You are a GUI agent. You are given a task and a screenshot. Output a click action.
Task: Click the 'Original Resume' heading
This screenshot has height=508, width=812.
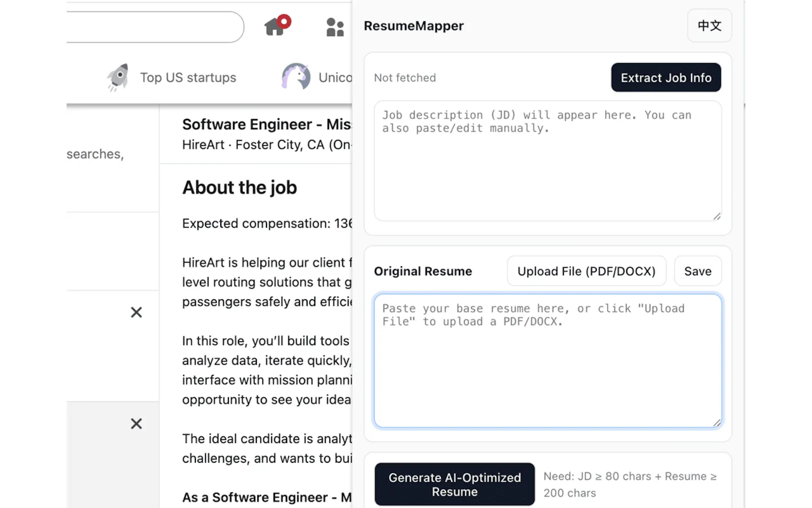click(x=423, y=271)
